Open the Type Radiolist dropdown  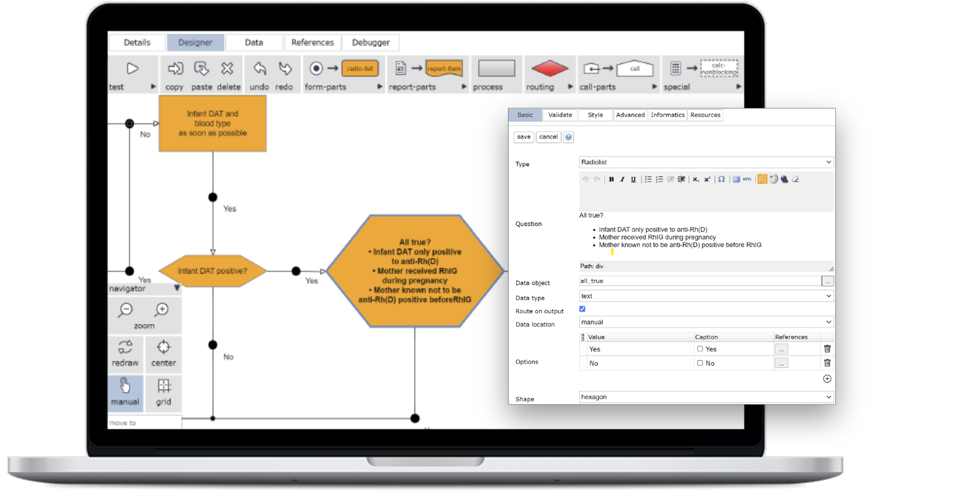click(x=706, y=162)
